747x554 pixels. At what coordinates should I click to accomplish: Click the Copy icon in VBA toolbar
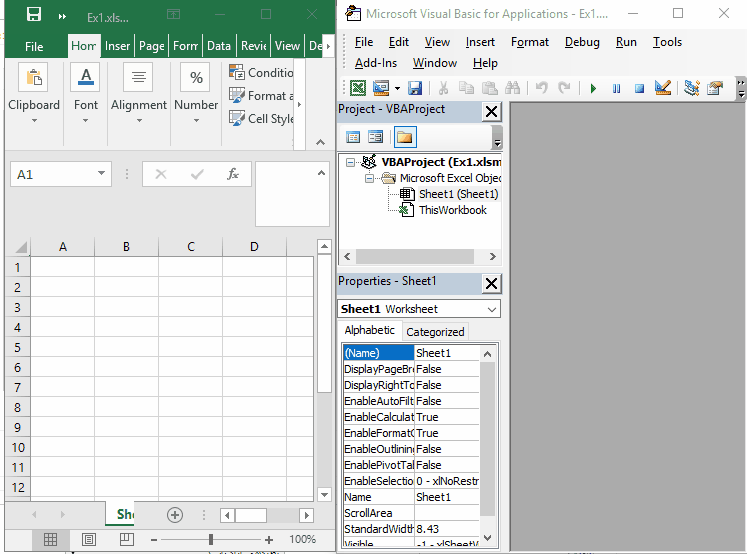[466, 88]
